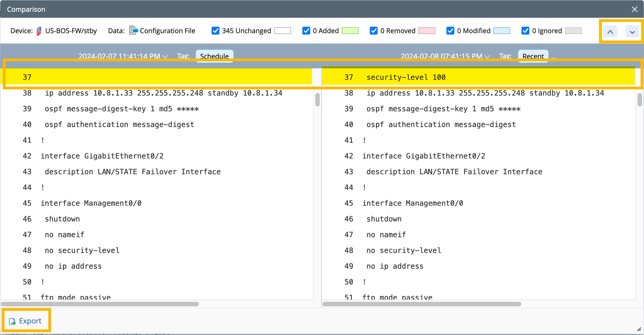Click the left pane horizontal scrollbar
The height and width of the screenshot is (335, 644).
click(100, 304)
